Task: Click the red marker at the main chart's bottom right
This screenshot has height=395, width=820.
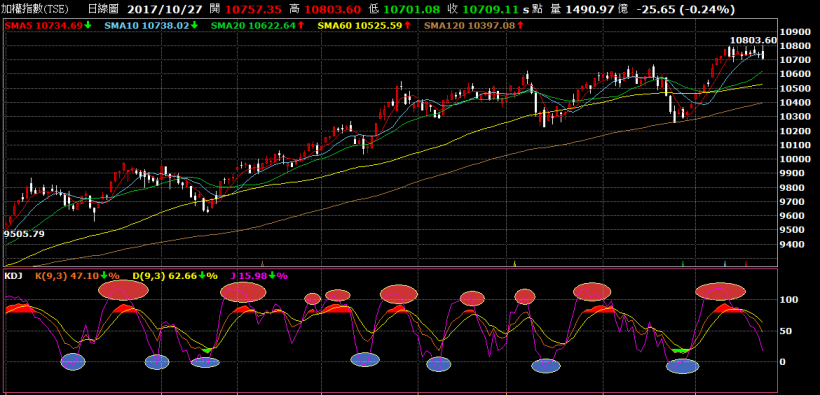Action: pyautogui.click(x=746, y=263)
